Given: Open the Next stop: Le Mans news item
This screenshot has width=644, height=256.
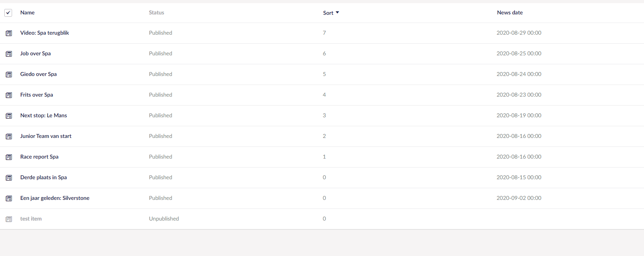Looking at the screenshot, I should tap(44, 115).
